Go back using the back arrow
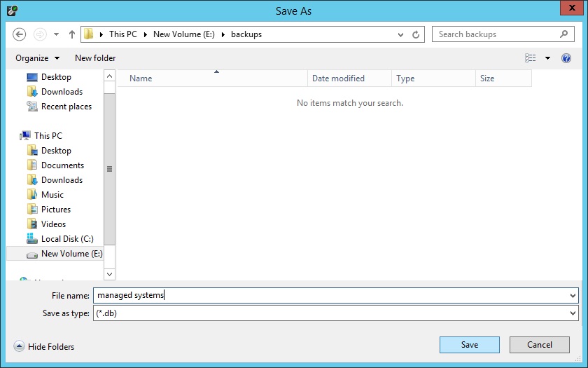This screenshot has width=588, height=368. pos(19,34)
